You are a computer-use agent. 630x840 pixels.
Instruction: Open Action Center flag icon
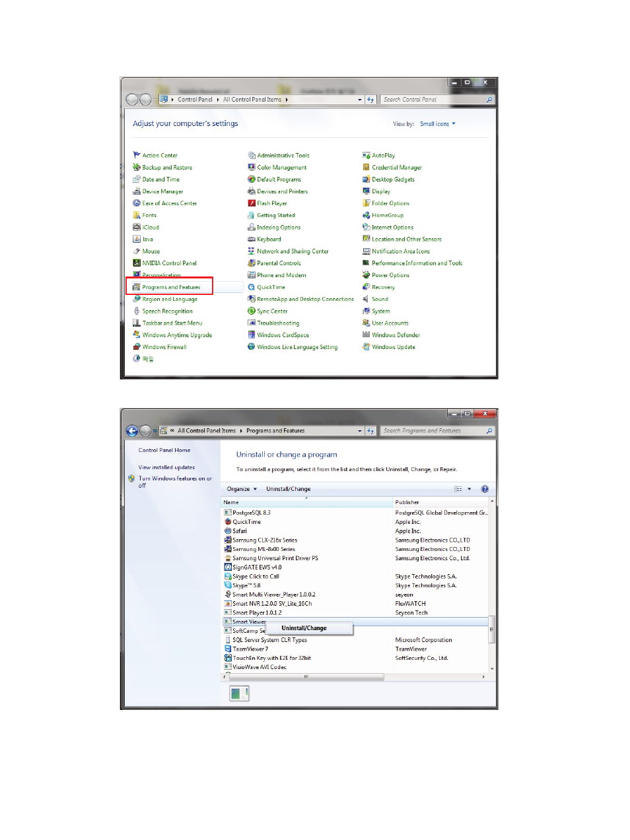[x=137, y=155]
